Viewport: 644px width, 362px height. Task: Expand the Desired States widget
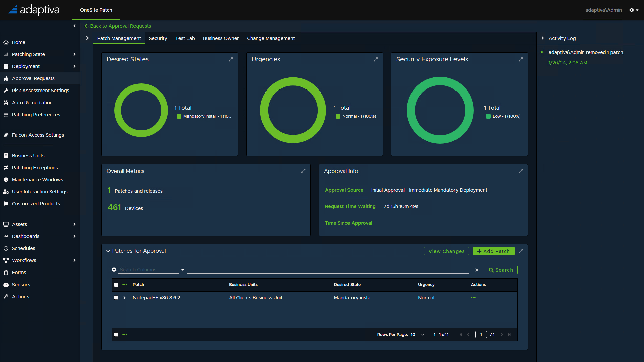click(x=231, y=59)
